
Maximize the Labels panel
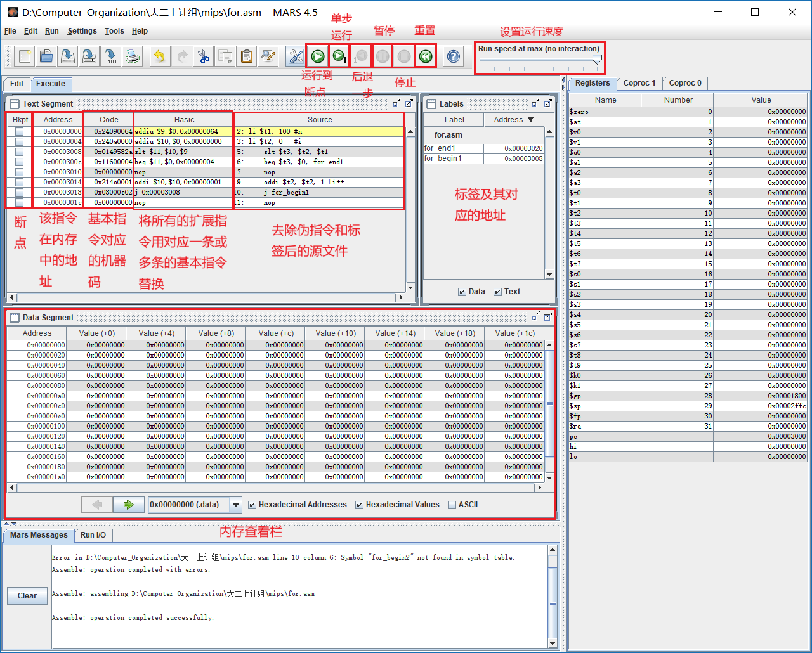[x=547, y=103]
